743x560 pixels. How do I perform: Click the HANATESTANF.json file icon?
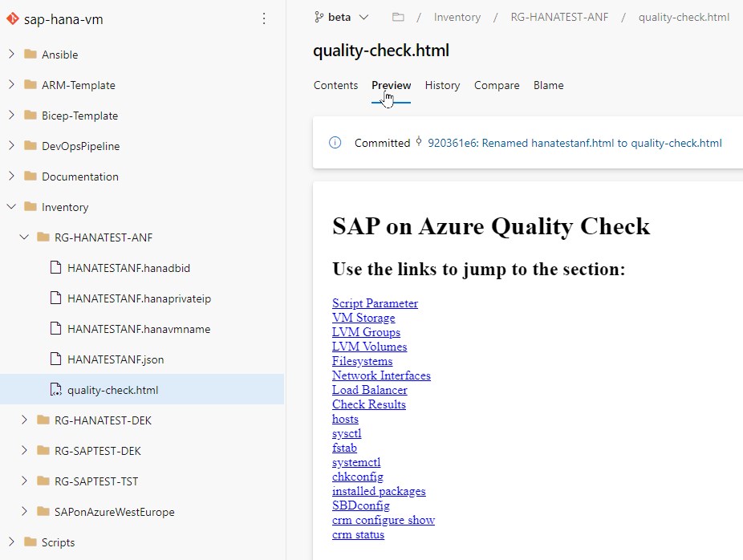click(56, 359)
